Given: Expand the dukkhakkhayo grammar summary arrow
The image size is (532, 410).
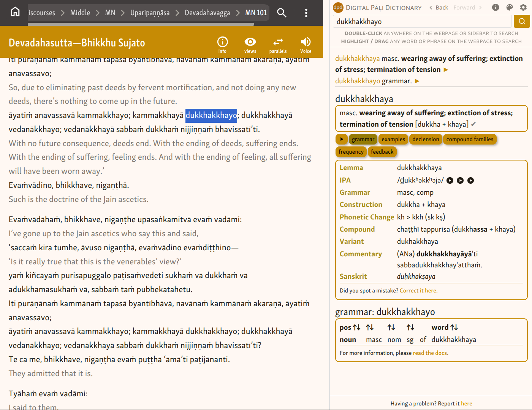Looking at the screenshot, I should click(417, 81).
